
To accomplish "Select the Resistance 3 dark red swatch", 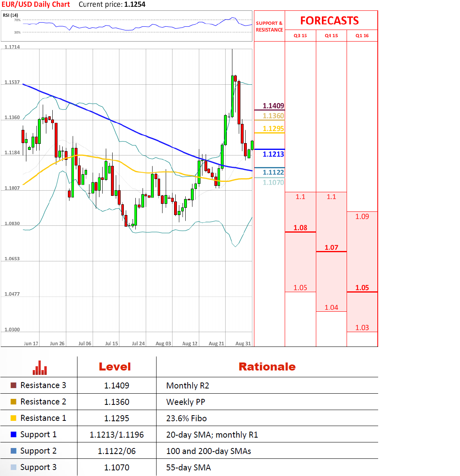I will tap(13, 385).
